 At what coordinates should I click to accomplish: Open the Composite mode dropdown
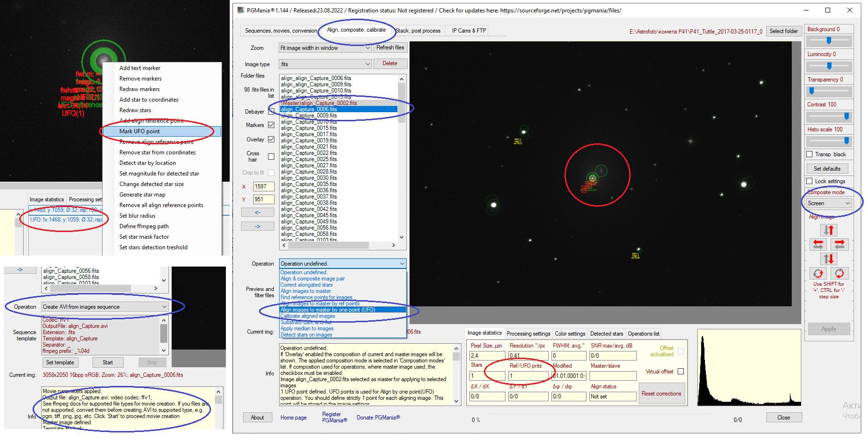tap(828, 203)
